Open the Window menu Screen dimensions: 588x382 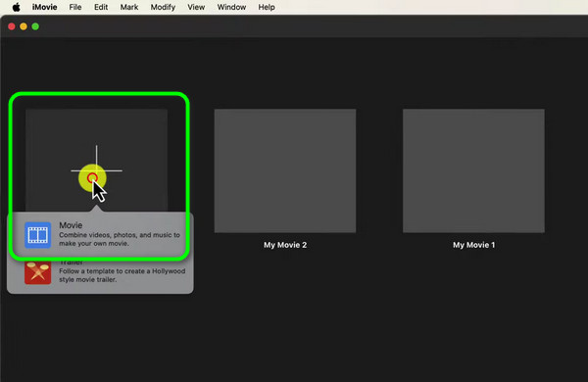[231, 7]
